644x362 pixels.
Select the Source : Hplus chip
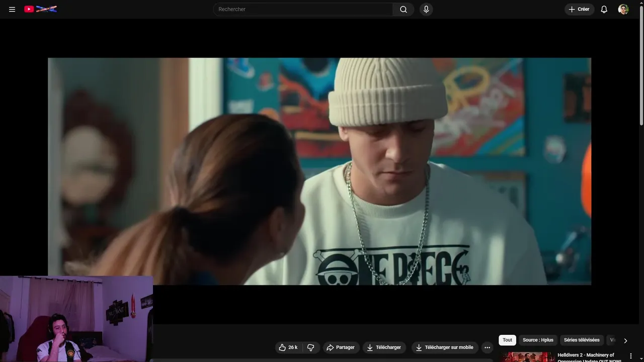click(x=538, y=340)
